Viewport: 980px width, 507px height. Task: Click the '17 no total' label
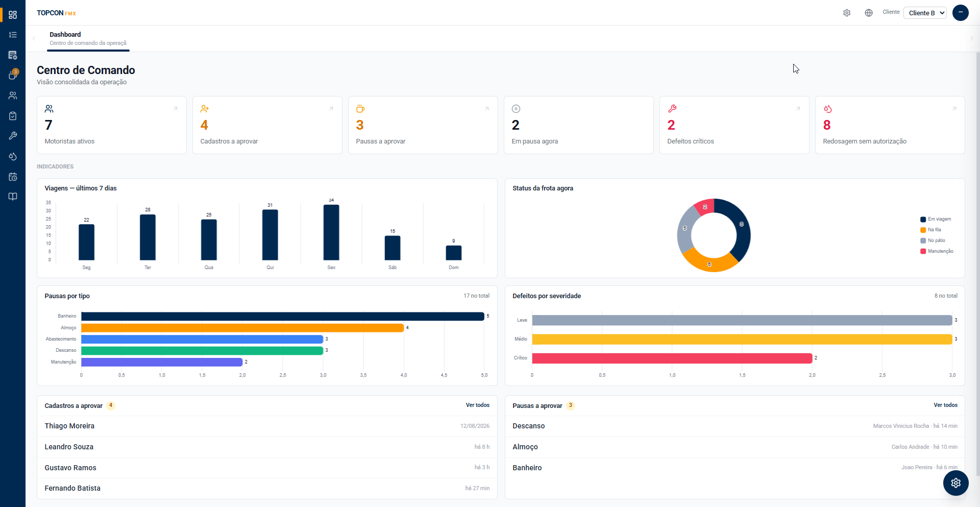tap(476, 296)
